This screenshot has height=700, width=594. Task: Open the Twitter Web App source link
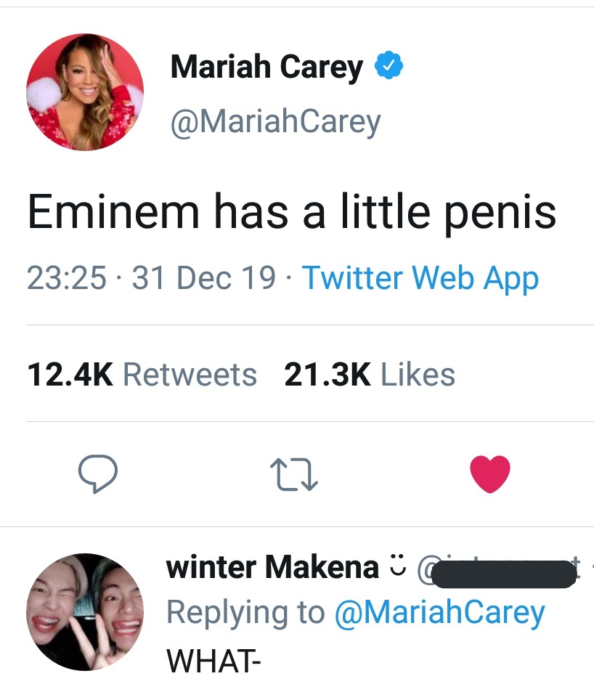pos(420,278)
